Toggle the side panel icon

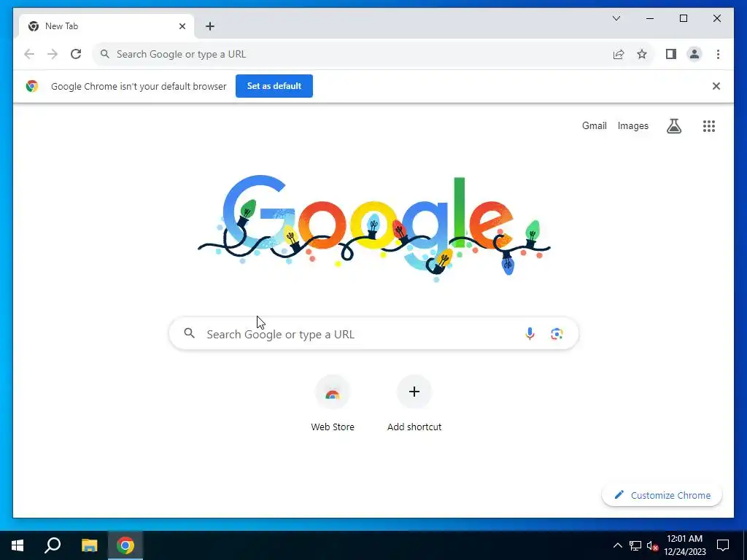671,54
